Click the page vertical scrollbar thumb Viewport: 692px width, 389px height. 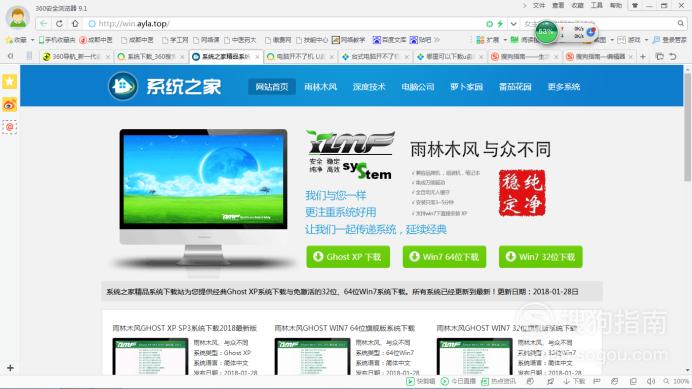[x=687, y=126]
